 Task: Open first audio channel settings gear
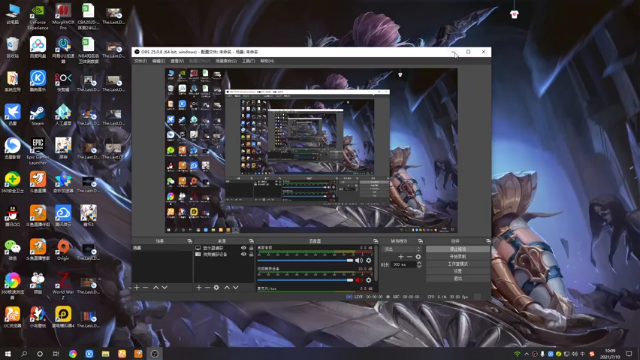(x=369, y=260)
